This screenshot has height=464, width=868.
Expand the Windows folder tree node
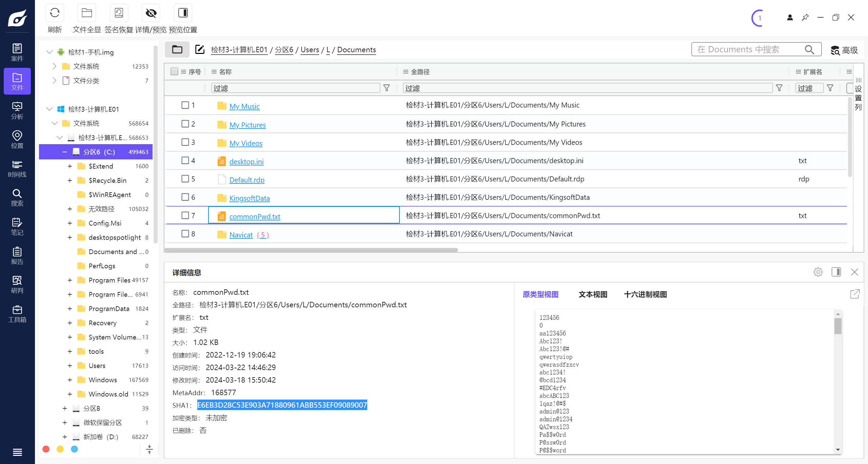click(70, 380)
